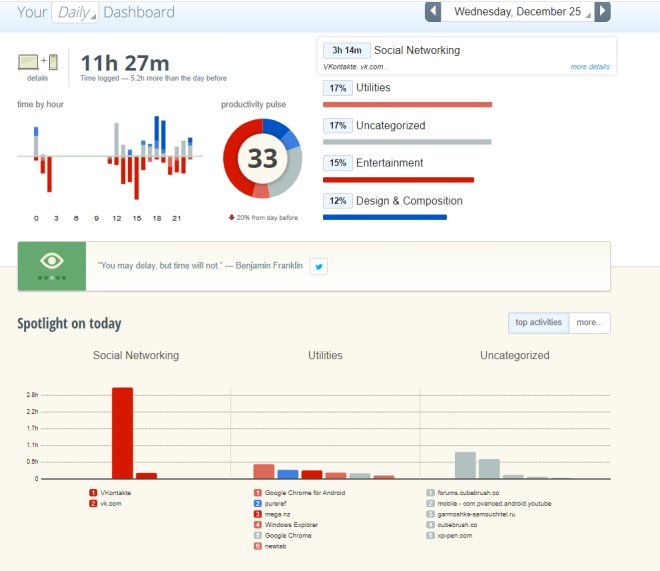Go to the next day arrow
The image size is (660, 571).
pos(602,12)
